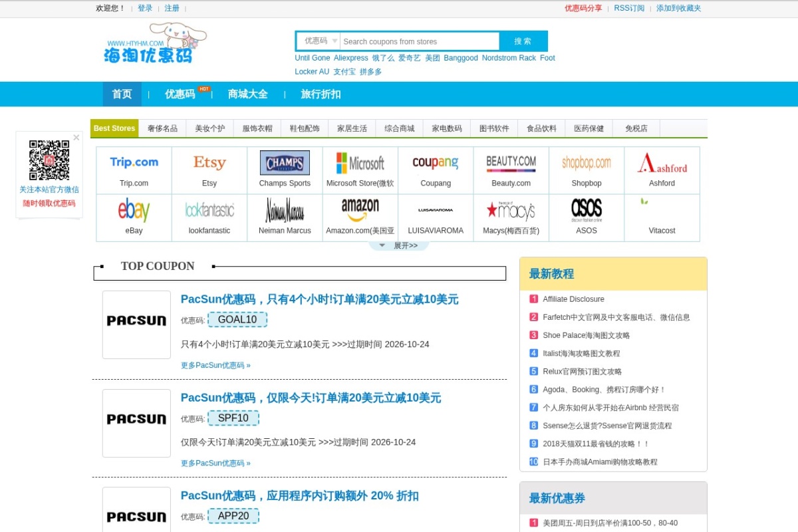The height and width of the screenshot is (532, 798).
Task: Open the Beauty.com logo
Action: (x=511, y=162)
